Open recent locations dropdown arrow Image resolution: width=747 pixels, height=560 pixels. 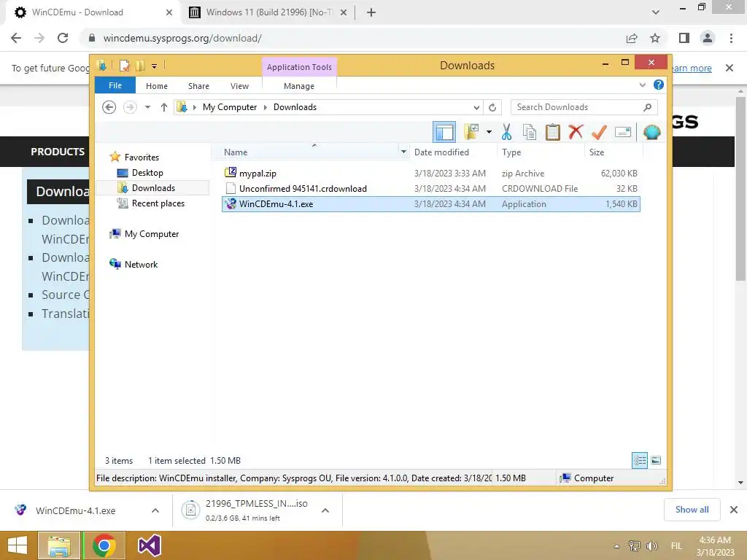pyautogui.click(x=147, y=107)
